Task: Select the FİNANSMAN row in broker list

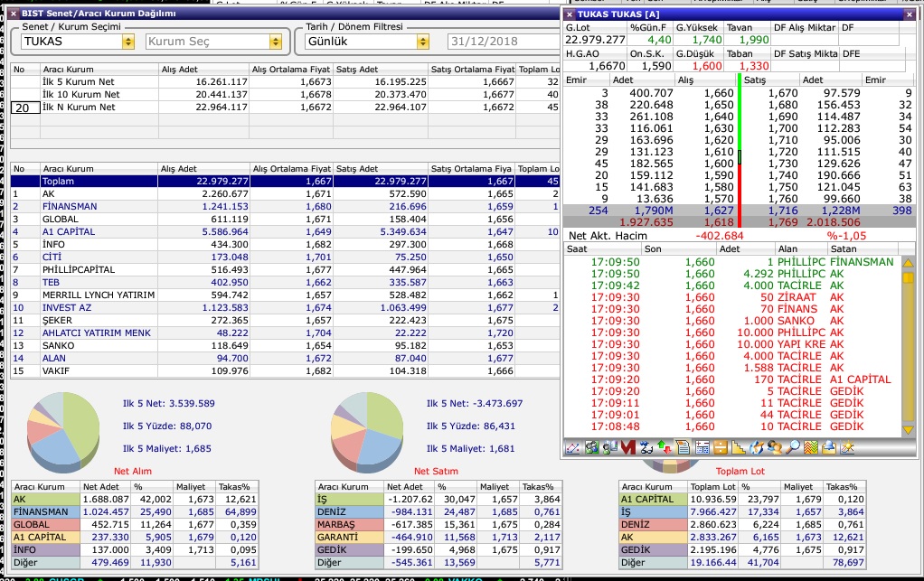Action: pyautogui.click(x=285, y=207)
